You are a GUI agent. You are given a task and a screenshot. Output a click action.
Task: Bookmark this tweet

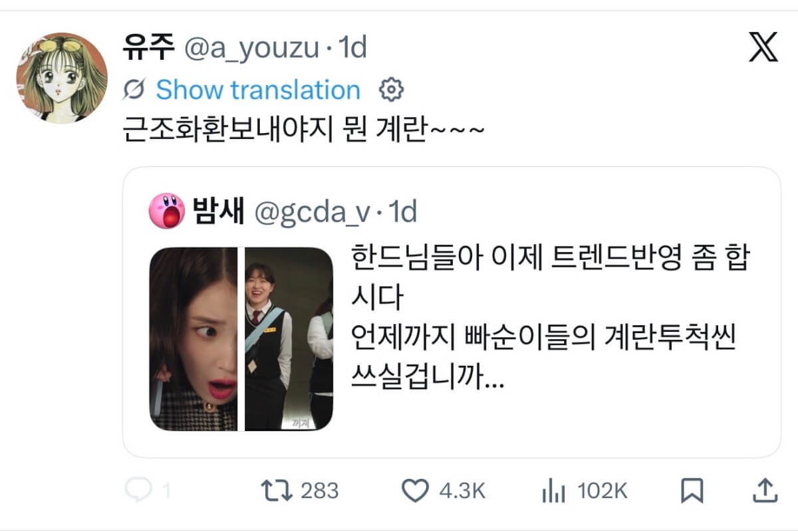coord(692,491)
